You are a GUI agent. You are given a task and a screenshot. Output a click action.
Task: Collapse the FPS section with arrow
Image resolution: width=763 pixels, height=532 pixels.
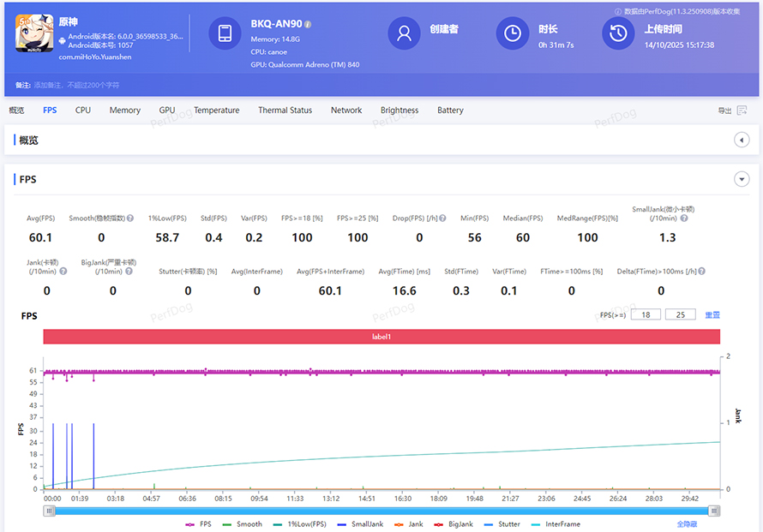tap(742, 179)
